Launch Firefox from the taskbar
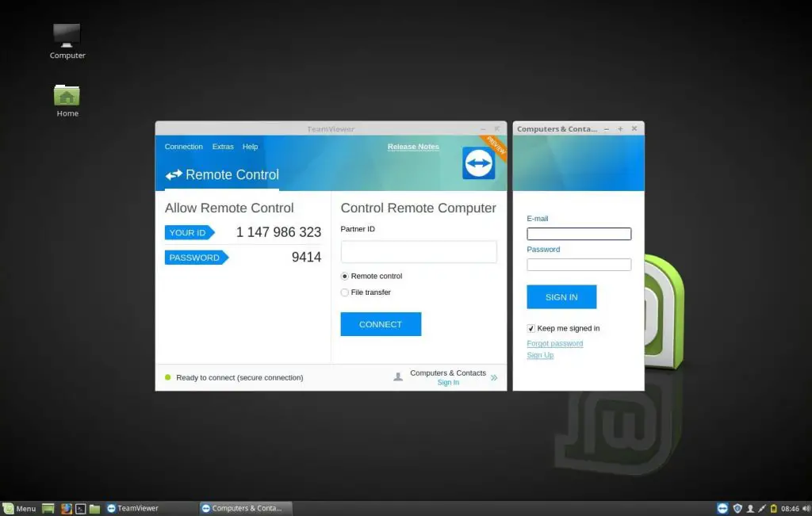This screenshot has width=812, height=516. (67, 508)
